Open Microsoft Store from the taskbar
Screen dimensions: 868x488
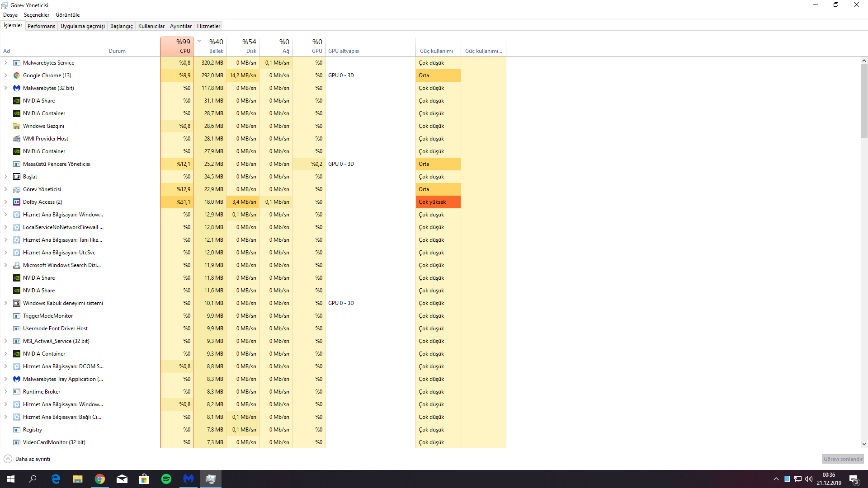tap(144, 479)
